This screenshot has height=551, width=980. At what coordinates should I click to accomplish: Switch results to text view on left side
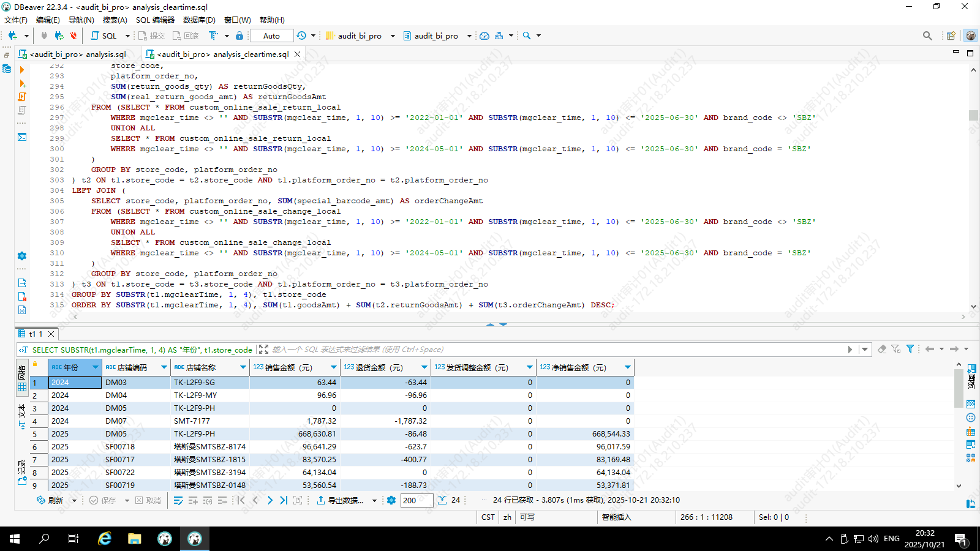(22, 415)
